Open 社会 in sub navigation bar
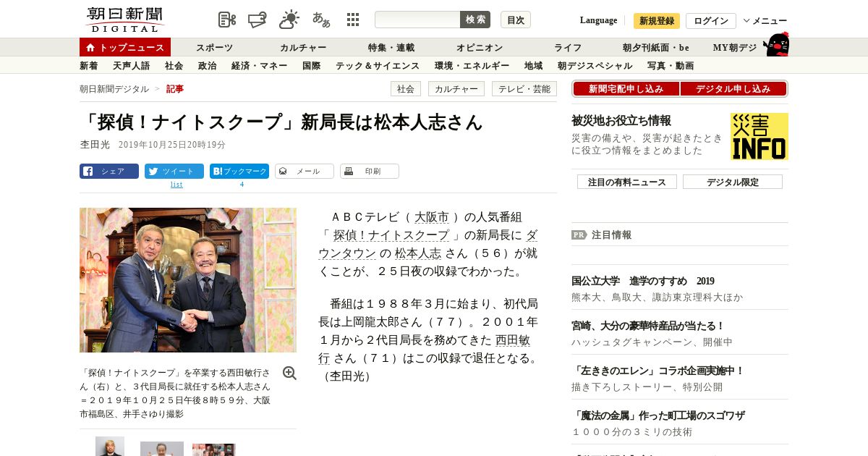The height and width of the screenshot is (456, 868). [174, 66]
